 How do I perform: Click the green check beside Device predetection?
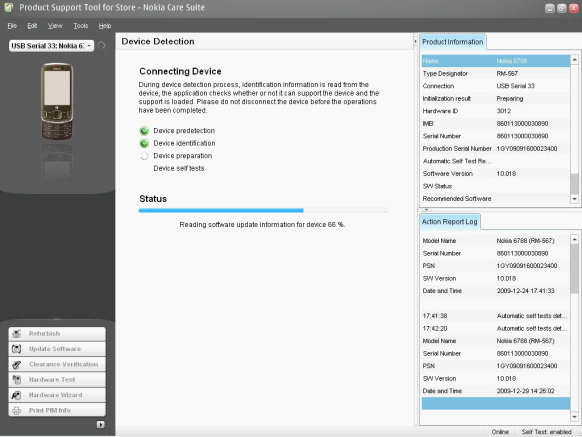coord(144,131)
